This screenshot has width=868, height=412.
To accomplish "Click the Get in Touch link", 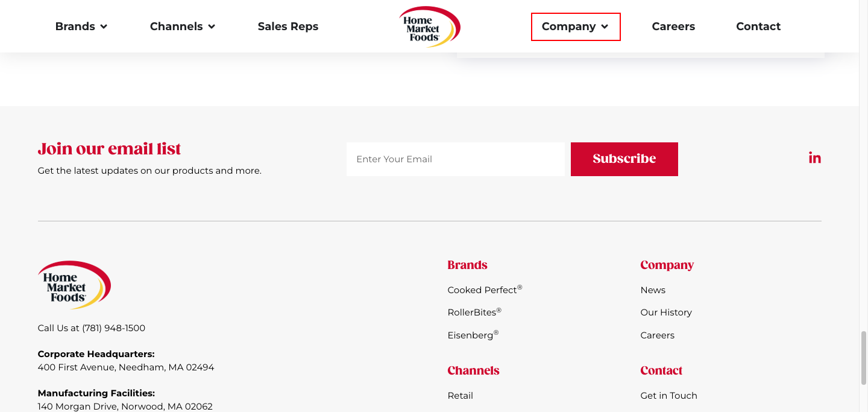I will [x=668, y=396].
